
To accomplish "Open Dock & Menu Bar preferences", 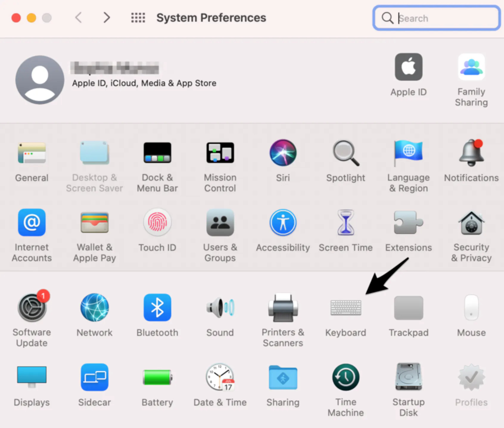I will [157, 153].
